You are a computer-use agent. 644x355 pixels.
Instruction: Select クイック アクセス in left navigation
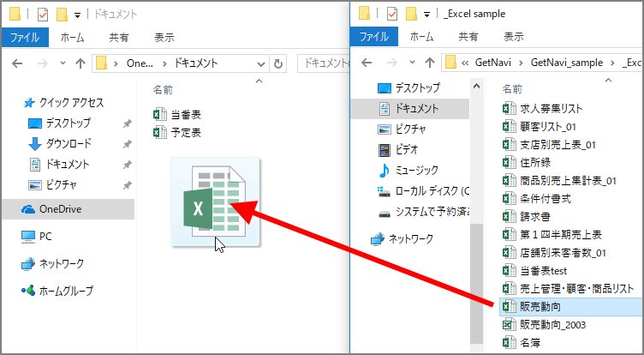point(70,103)
